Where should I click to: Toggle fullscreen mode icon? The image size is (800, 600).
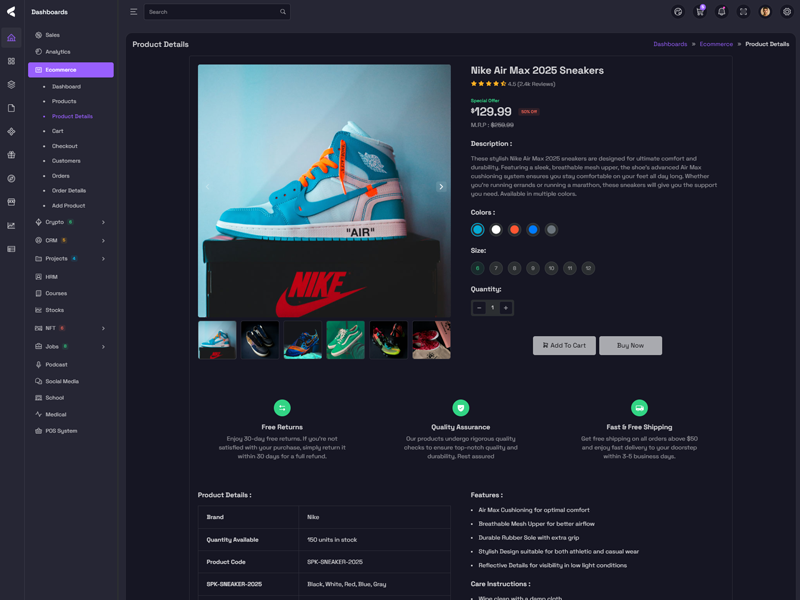743,12
